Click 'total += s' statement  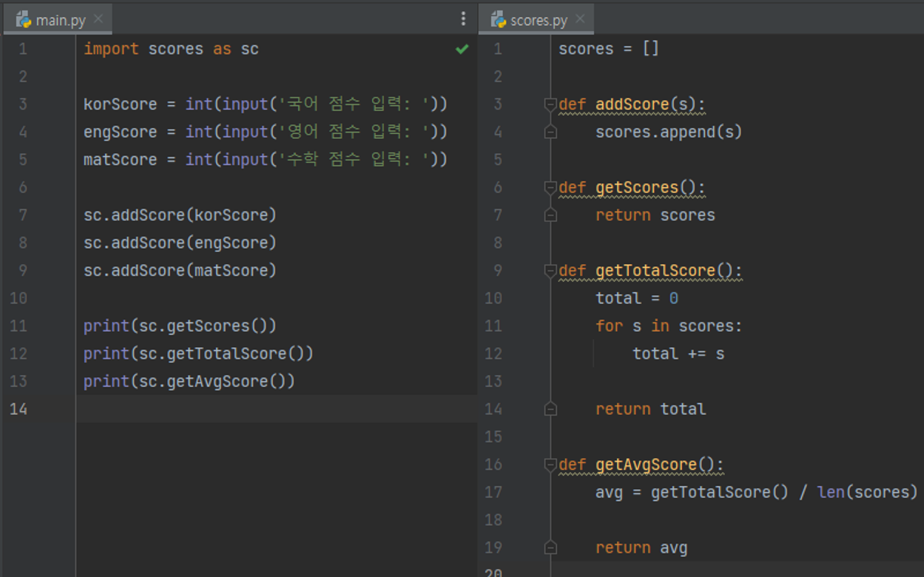pos(678,354)
